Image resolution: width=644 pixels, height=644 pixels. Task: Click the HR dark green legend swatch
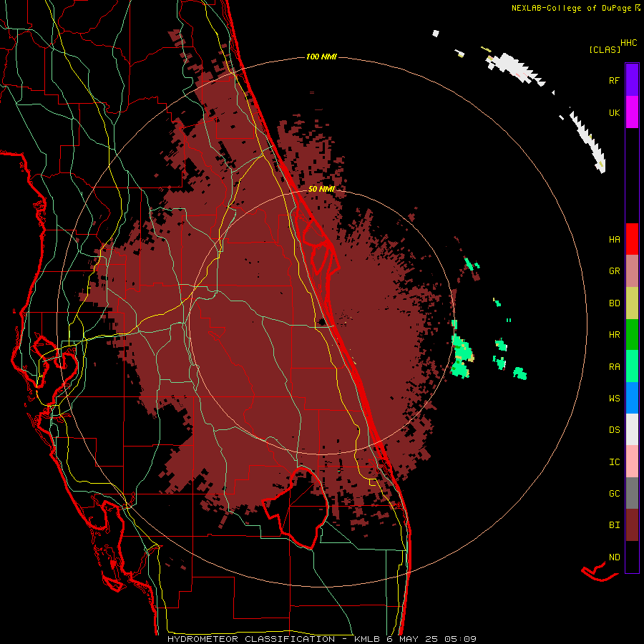pyautogui.click(x=632, y=334)
